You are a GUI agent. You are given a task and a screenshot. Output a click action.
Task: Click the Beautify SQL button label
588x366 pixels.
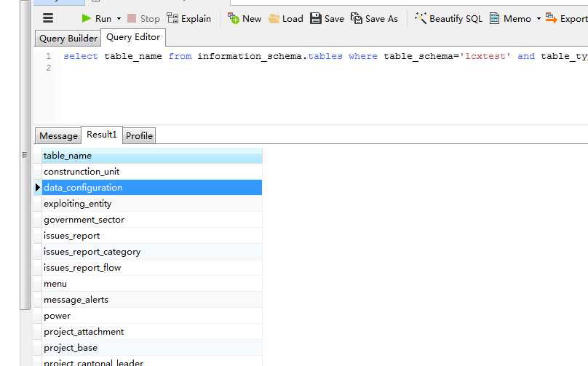tap(456, 18)
